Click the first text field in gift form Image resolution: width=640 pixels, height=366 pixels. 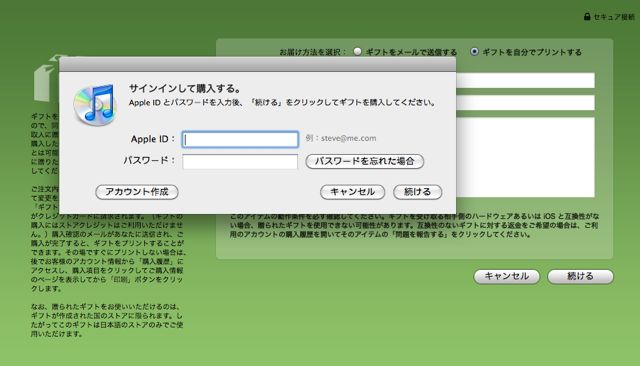[525, 80]
